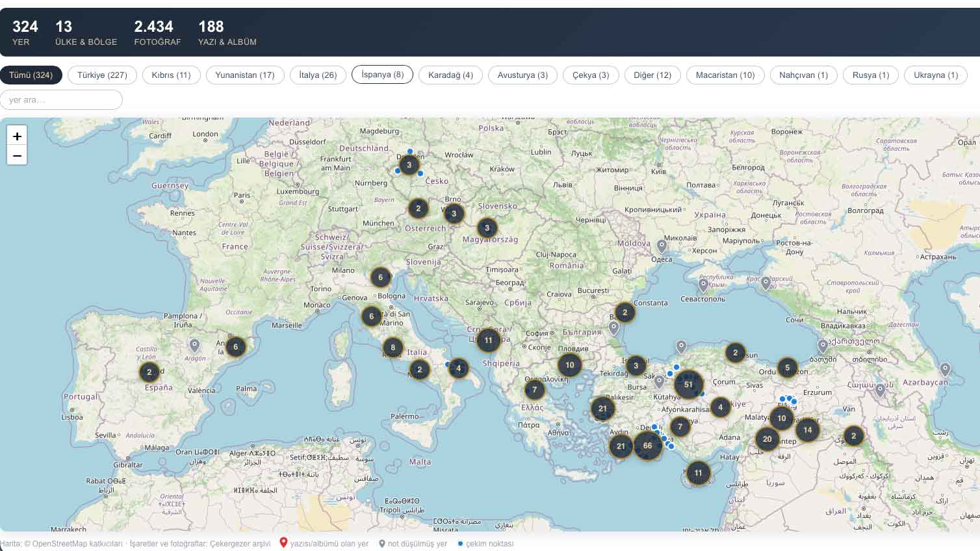Click the 8 cluster at Roma
980x551 pixels.
click(x=393, y=348)
